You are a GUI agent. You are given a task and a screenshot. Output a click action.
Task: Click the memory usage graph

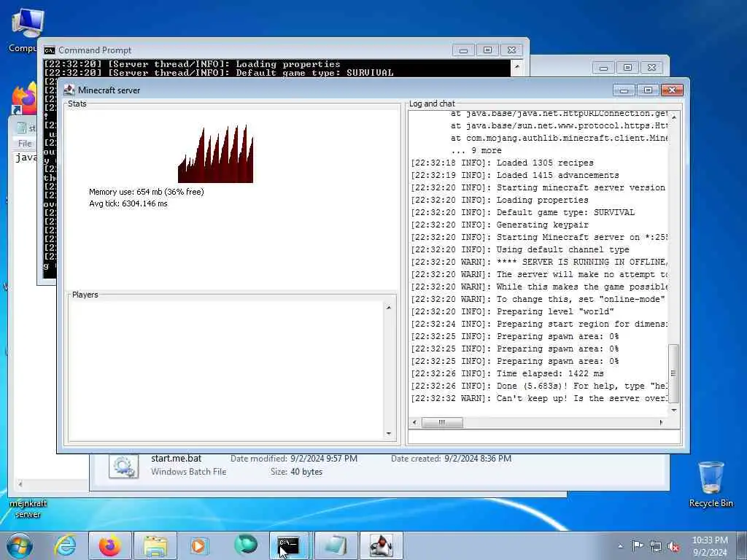point(215,153)
